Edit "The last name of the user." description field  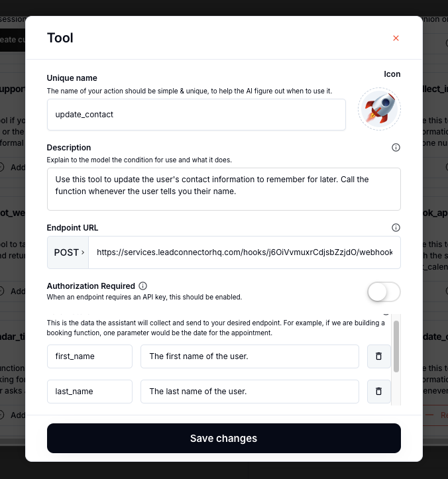pos(249,392)
